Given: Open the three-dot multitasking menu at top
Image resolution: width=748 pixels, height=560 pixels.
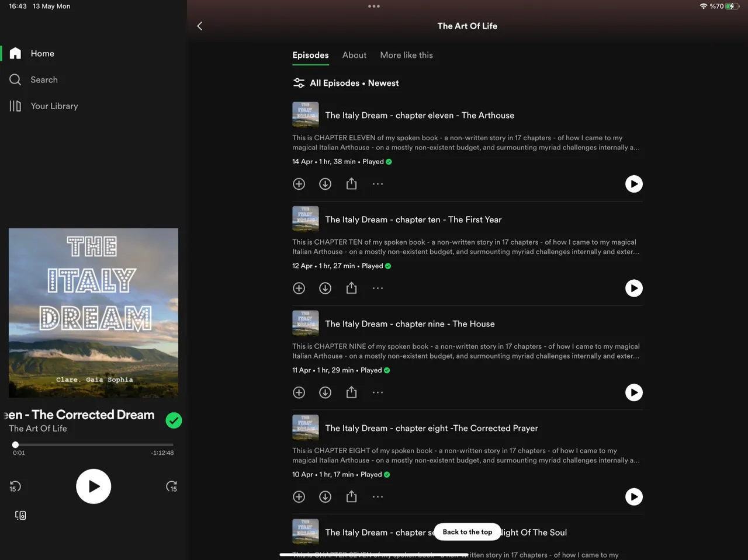Looking at the screenshot, I should coord(374,6).
